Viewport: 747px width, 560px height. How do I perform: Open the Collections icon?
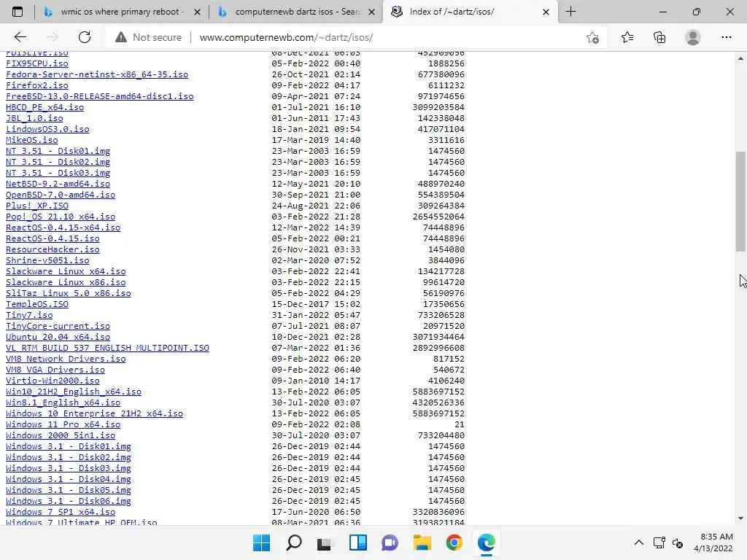(x=659, y=37)
